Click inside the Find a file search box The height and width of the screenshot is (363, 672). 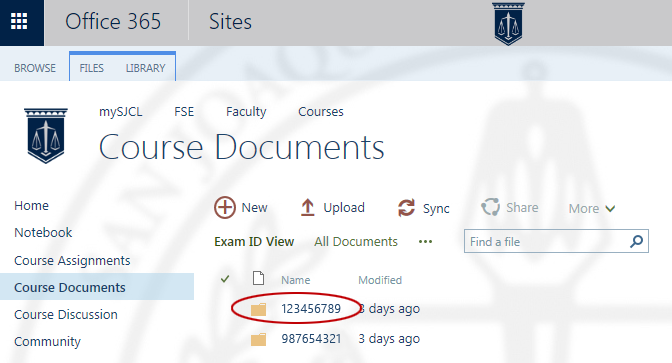tap(546, 241)
